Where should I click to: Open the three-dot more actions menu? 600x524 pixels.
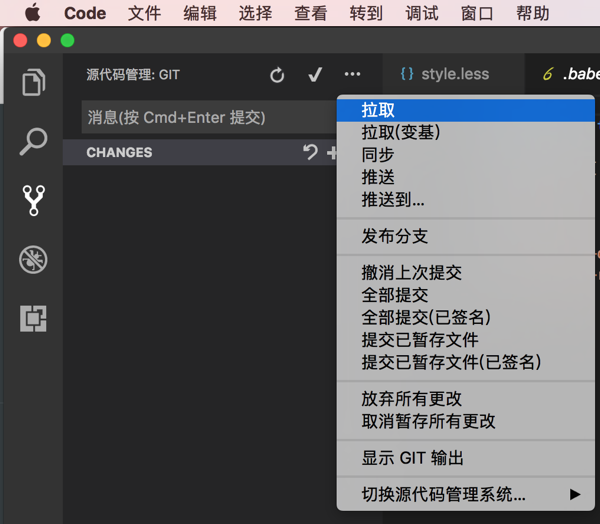(352, 74)
